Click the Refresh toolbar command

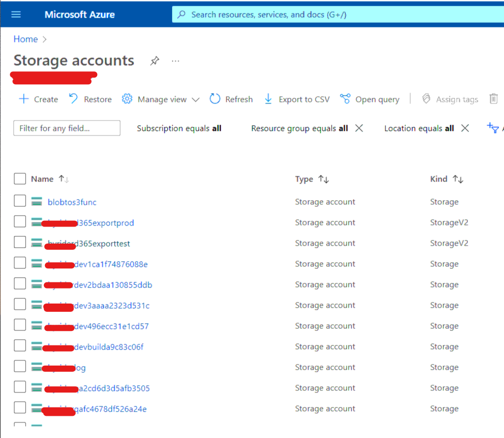231,99
